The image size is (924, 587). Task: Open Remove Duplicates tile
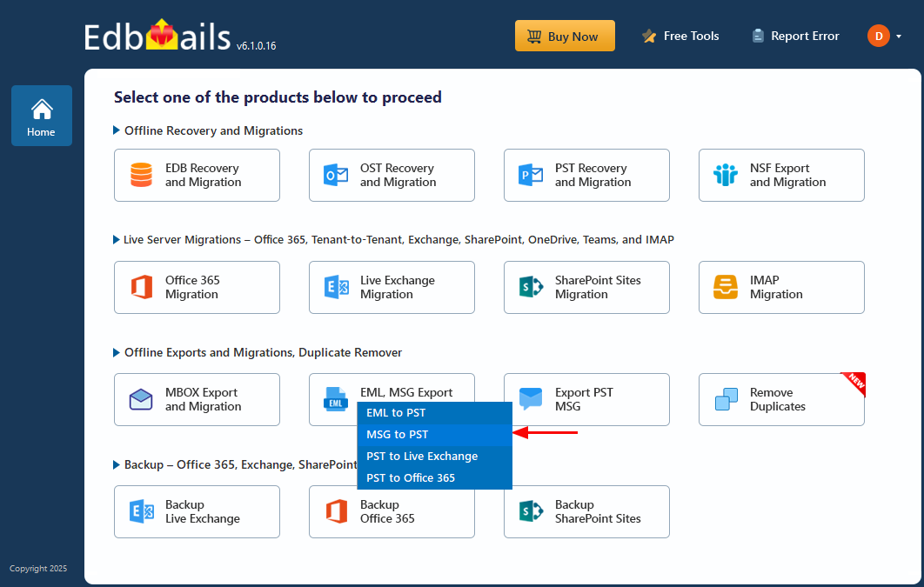pyautogui.click(x=781, y=400)
